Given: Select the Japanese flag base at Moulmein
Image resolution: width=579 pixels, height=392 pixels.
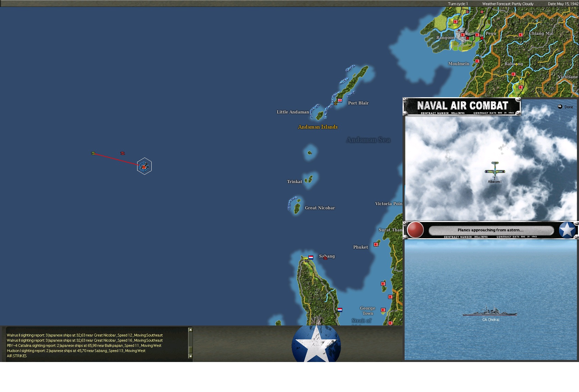Looking at the screenshot, I should 477,61.
